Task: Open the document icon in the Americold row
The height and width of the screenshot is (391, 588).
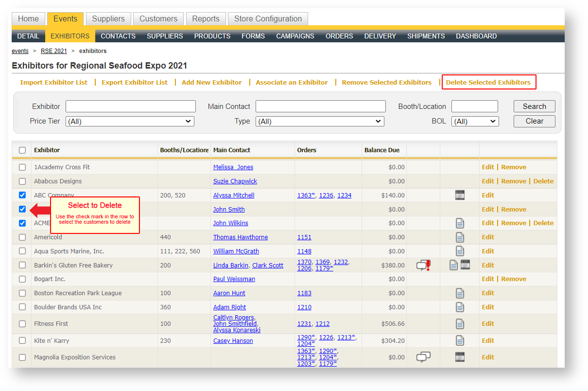Action: point(460,237)
